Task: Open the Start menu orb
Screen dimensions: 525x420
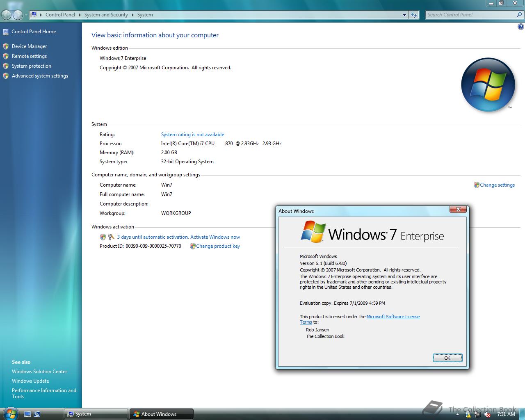Action: pyautogui.click(x=10, y=413)
